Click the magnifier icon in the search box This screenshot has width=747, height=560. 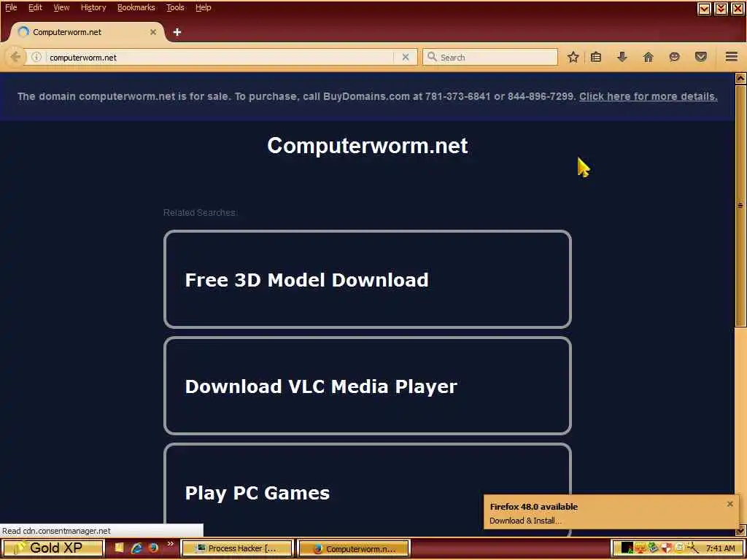click(432, 57)
